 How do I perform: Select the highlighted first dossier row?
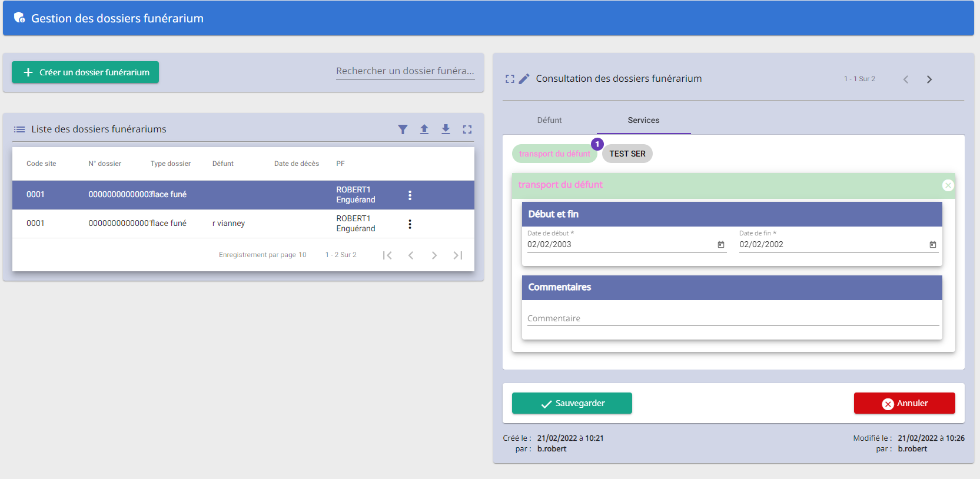(x=243, y=195)
